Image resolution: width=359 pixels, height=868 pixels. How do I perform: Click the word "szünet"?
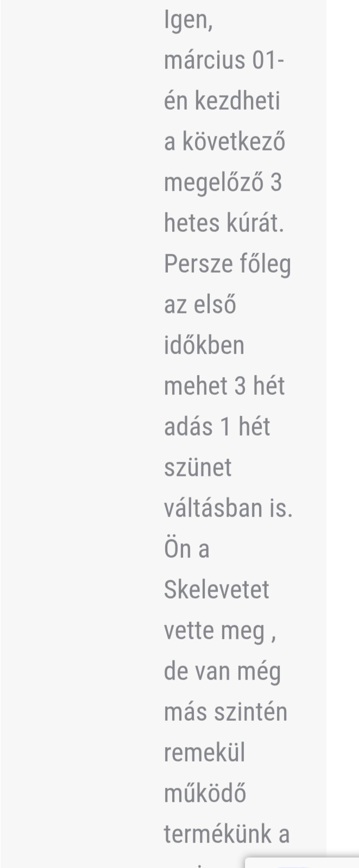click(x=198, y=468)
